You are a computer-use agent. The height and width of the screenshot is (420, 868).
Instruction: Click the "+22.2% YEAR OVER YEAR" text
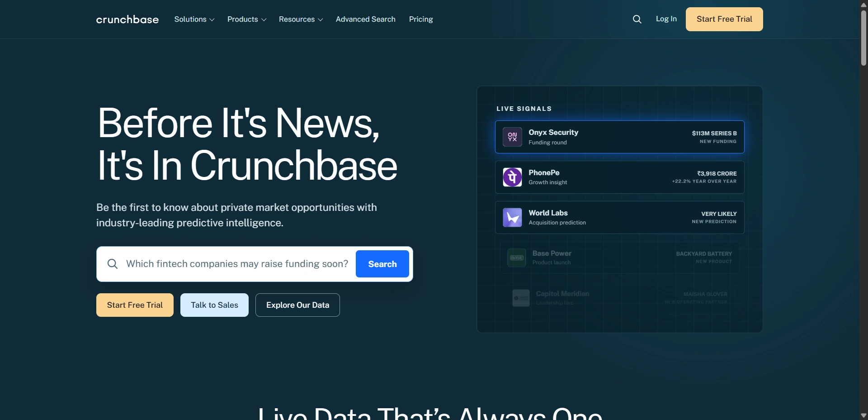(704, 181)
